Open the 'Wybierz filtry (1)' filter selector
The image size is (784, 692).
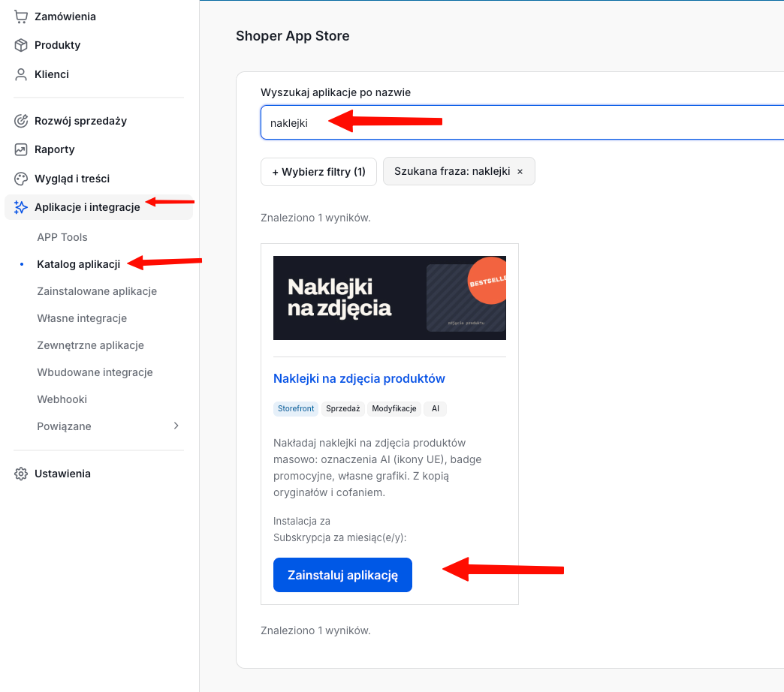pos(318,172)
